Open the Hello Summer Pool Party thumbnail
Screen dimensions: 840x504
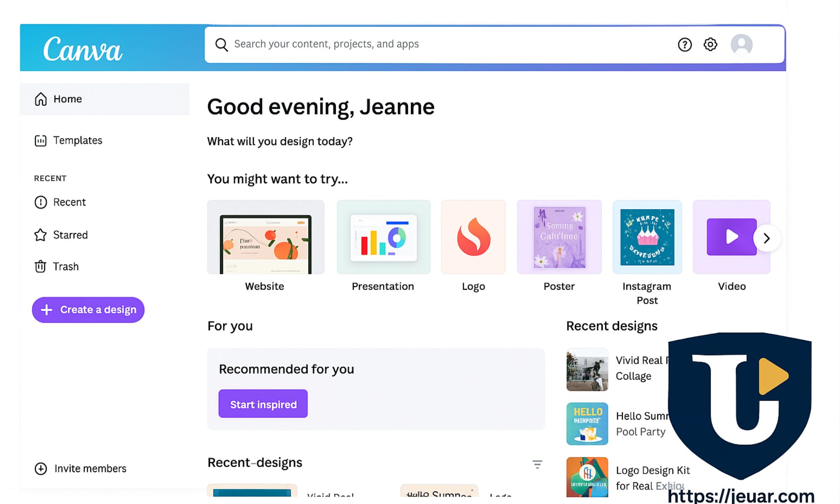[587, 424]
